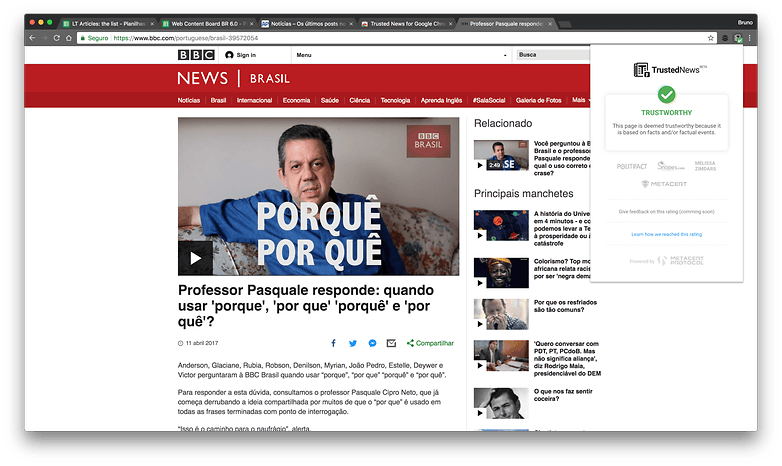Open Learn how we reached this rating
The width and height of the screenshot is (782, 466).
coord(666,234)
